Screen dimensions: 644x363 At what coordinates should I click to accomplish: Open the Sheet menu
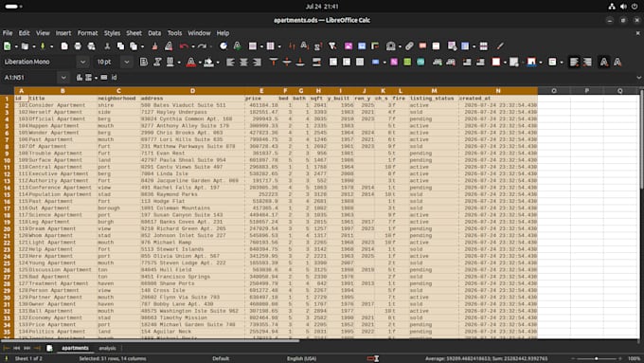pyautogui.click(x=134, y=33)
